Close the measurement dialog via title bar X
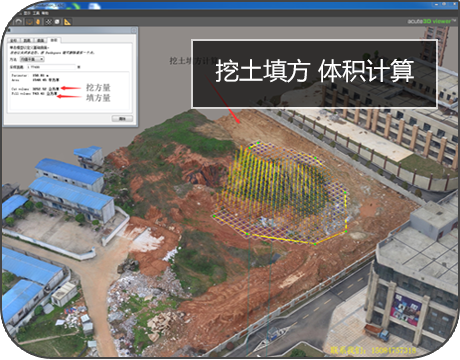The height and width of the screenshot is (360, 460). coord(134,30)
